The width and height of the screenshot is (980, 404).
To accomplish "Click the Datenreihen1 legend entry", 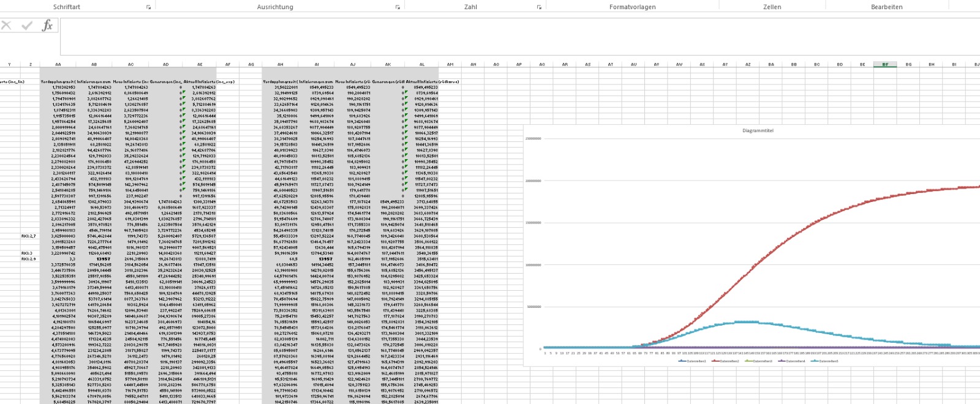I will (x=695, y=361).
